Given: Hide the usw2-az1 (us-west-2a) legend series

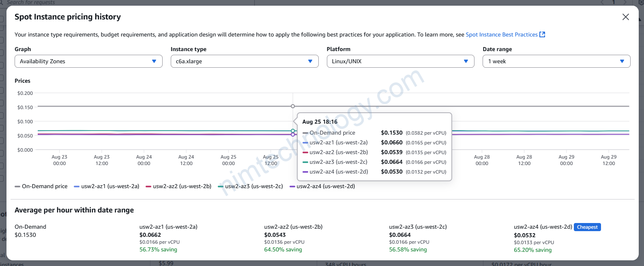Looking at the screenshot, I should (107, 186).
